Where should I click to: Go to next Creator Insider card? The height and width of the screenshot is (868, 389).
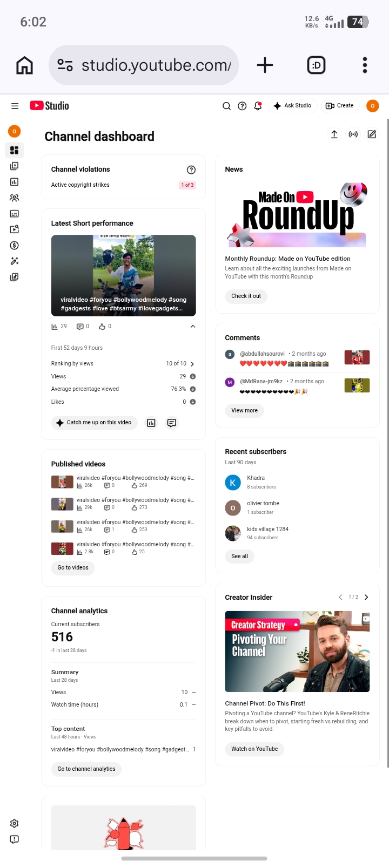[366, 597]
